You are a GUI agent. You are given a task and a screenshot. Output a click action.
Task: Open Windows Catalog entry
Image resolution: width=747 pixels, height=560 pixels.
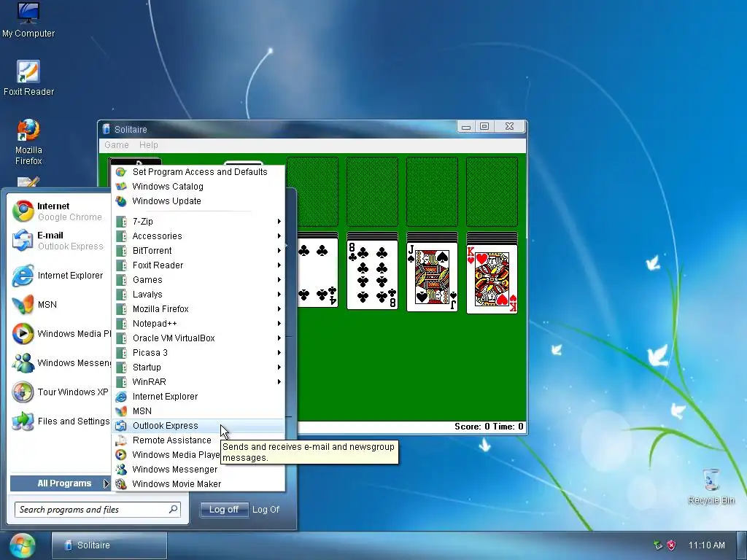(198, 187)
